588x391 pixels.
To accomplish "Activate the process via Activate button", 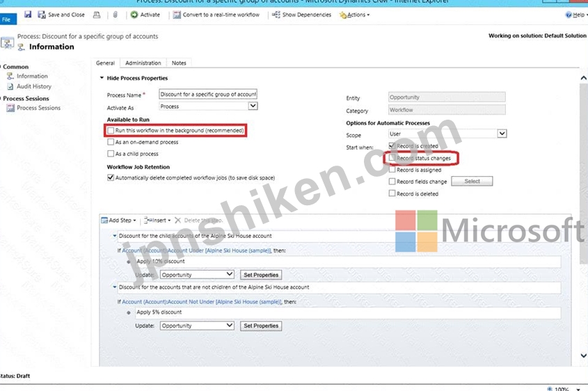I will click(145, 15).
